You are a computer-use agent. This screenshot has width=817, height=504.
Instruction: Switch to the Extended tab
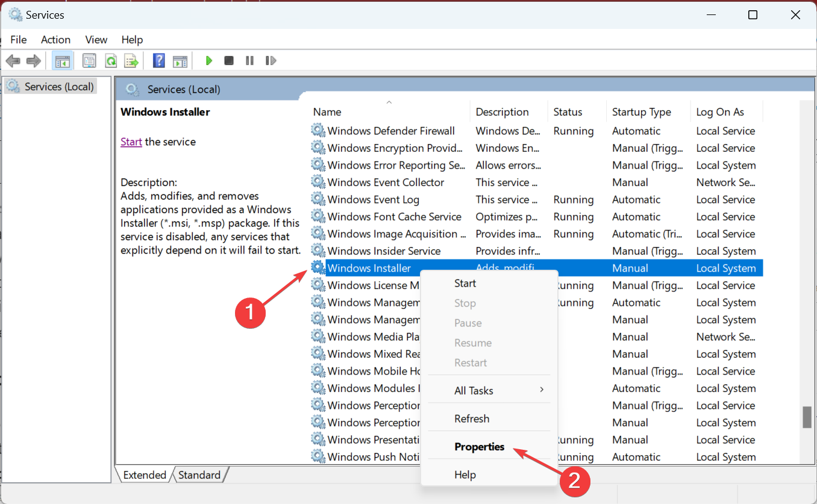tap(145, 475)
